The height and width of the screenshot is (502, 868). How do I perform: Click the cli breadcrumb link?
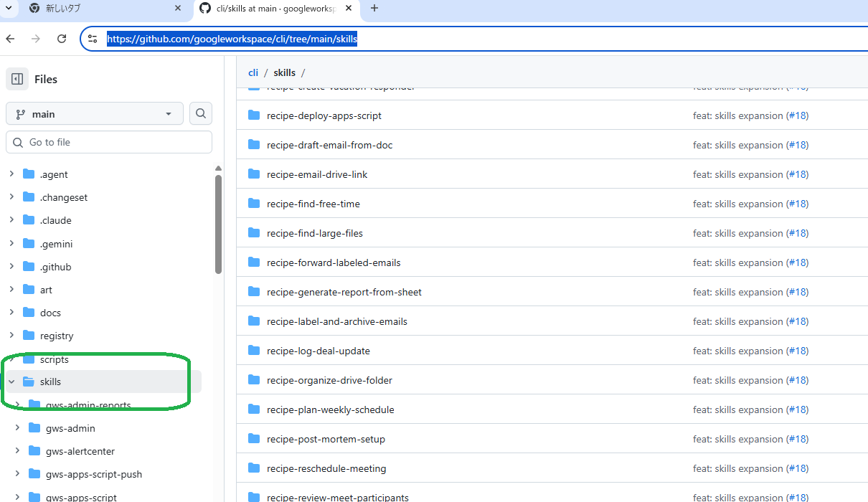253,72
